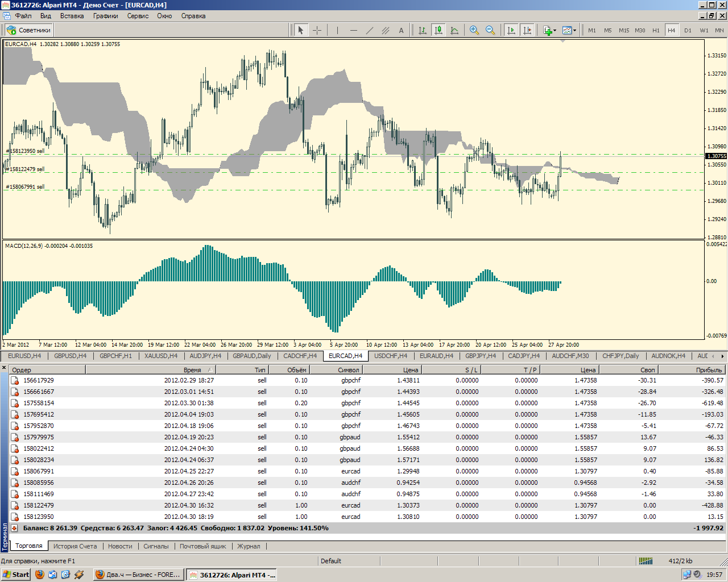
Task: Zoom out on the chart
Action: [x=490, y=30]
